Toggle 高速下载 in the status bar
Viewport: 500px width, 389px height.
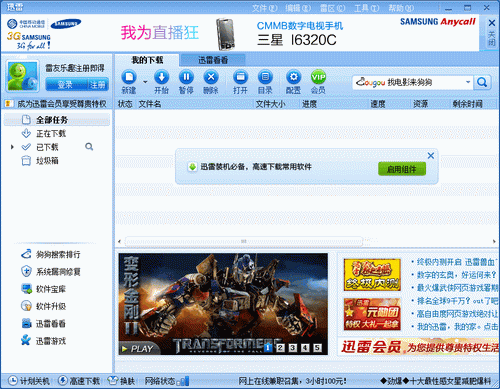pyautogui.click(x=79, y=381)
